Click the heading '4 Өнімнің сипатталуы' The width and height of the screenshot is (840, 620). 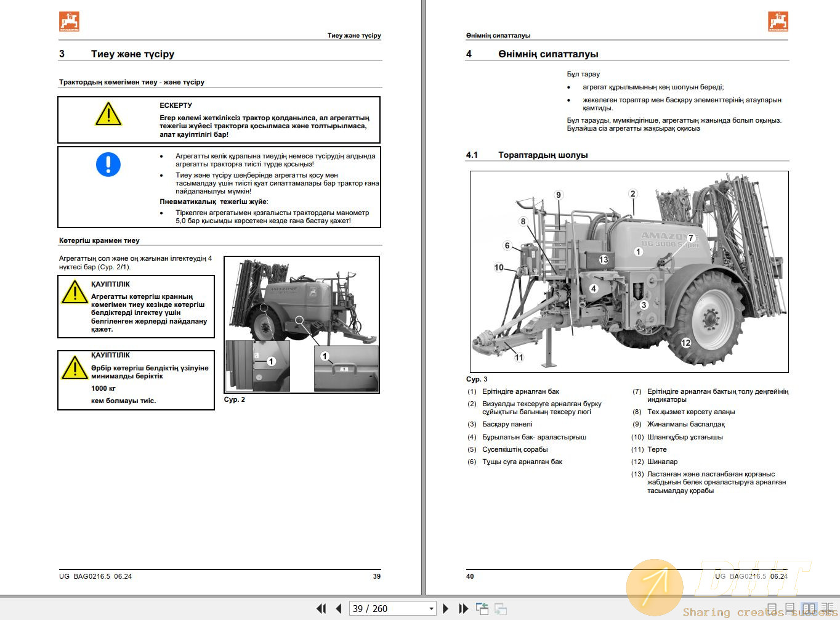pyautogui.click(x=532, y=54)
